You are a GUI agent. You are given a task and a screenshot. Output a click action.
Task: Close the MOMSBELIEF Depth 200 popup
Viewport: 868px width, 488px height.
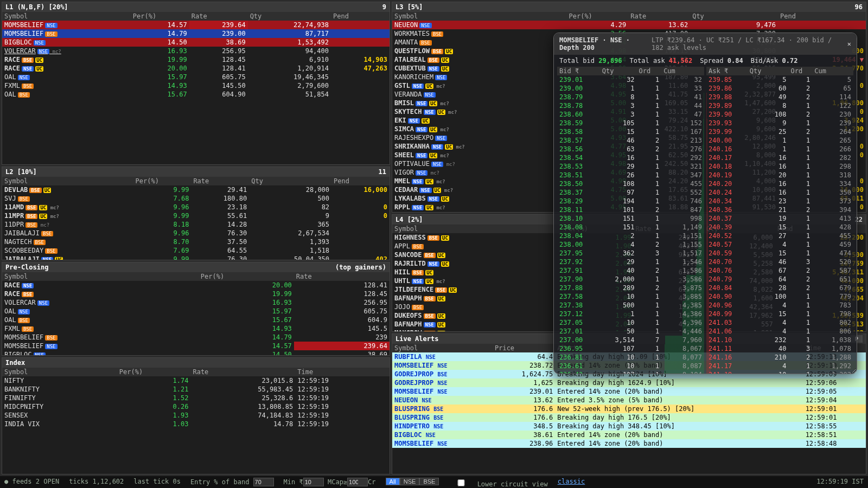(x=849, y=44)
